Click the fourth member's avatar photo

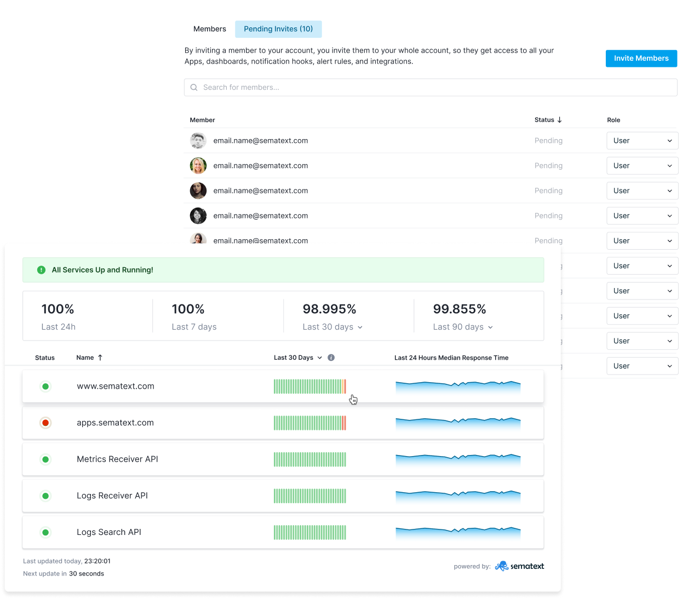[198, 216]
